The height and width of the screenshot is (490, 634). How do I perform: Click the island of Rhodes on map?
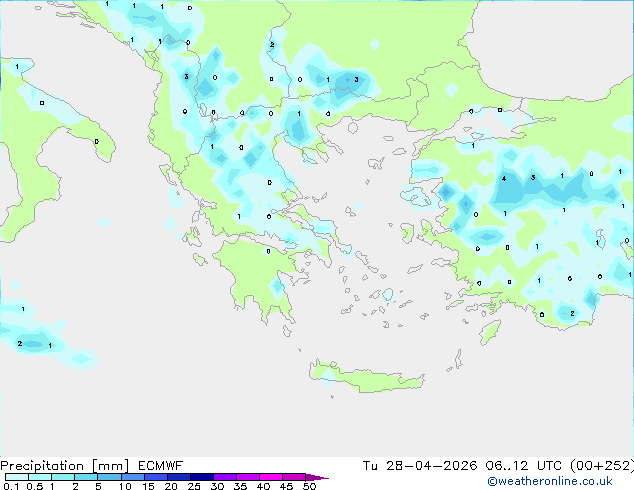click(x=490, y=332)
